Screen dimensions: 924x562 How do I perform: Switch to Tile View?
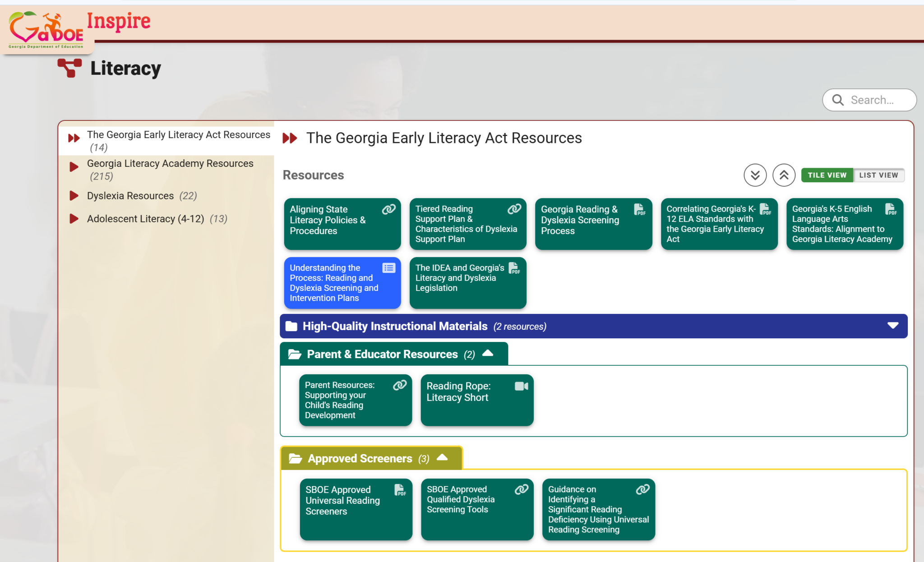coord(827,175)
